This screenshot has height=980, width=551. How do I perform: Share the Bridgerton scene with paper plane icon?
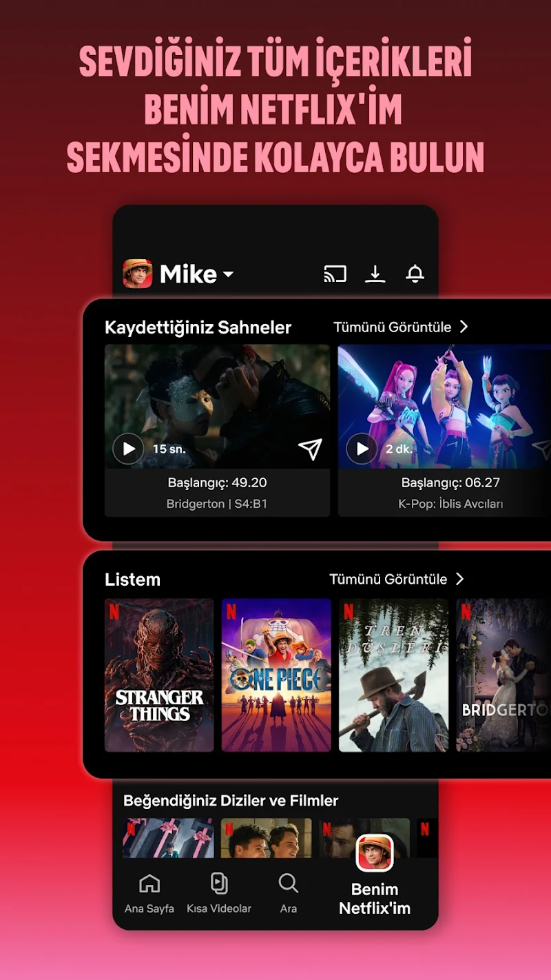pyautogui.click(x=310, y=449)
